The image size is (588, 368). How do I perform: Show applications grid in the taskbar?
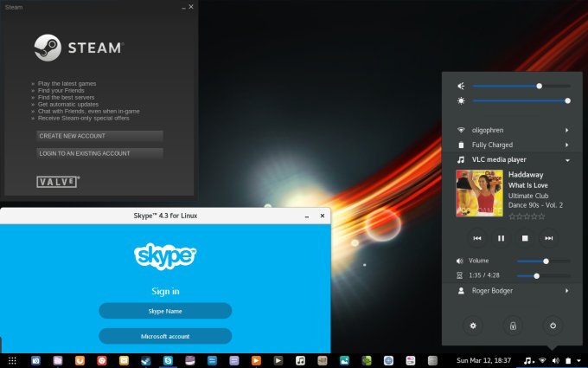[12, 359]
